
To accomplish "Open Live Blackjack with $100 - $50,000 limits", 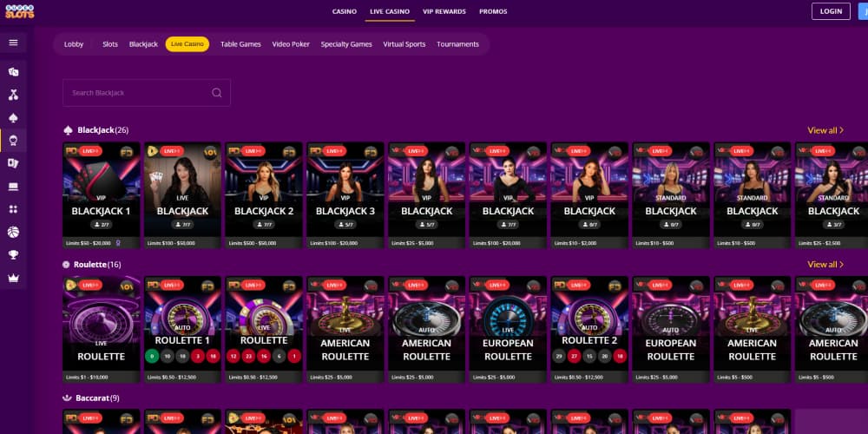I will (182, 194).
